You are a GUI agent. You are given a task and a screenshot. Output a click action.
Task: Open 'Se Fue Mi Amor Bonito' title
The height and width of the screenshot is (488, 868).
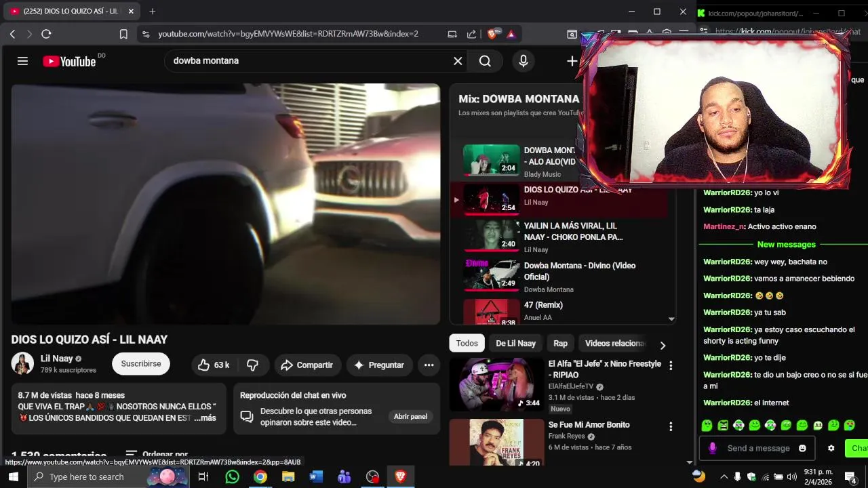point(589,425)
